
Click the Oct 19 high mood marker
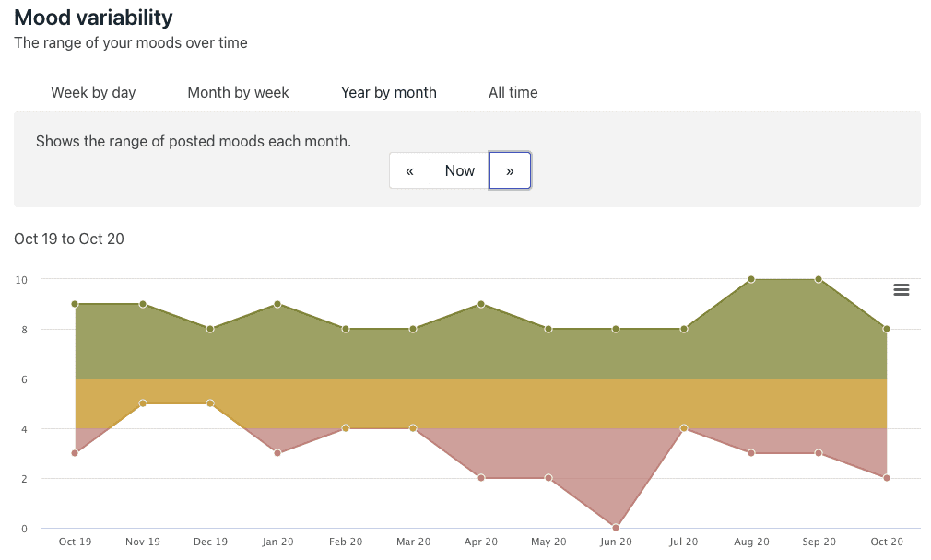[x=75, y=304]
